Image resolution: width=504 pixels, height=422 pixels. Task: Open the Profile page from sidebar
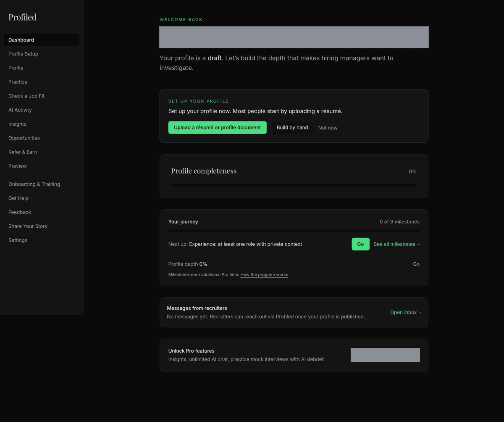[x=42, y=68]
